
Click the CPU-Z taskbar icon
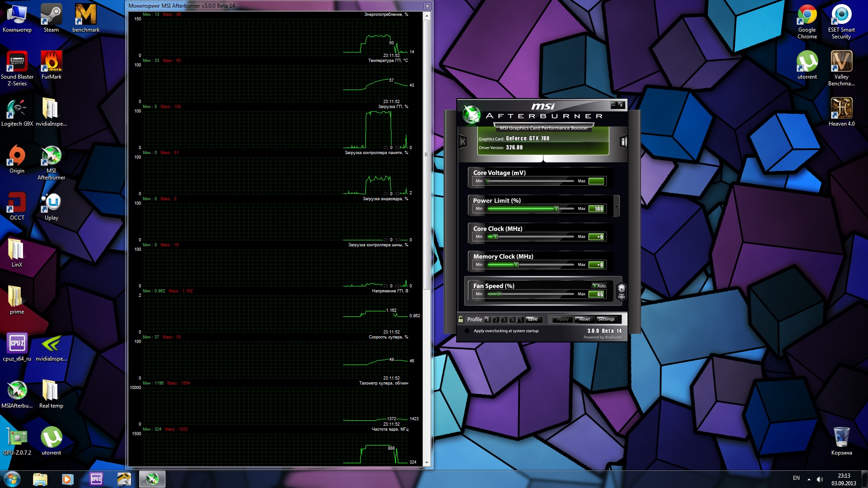[x=96, y=479]
